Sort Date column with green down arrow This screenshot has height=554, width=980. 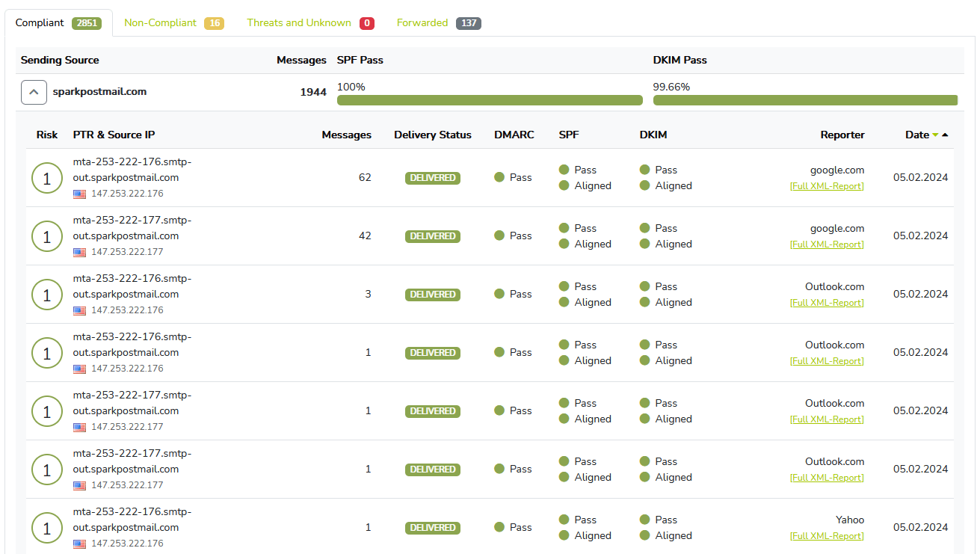pos(936,135)
